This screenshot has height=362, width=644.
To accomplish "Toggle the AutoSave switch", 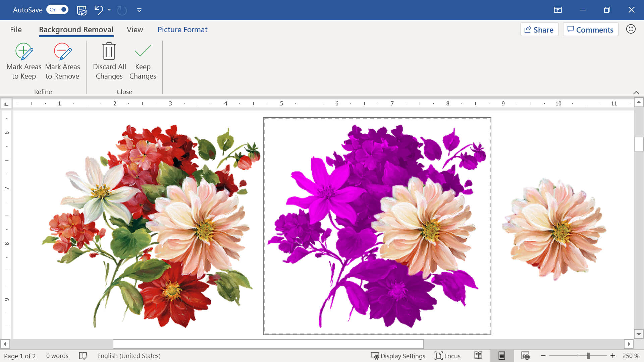I will pos(57,10).
